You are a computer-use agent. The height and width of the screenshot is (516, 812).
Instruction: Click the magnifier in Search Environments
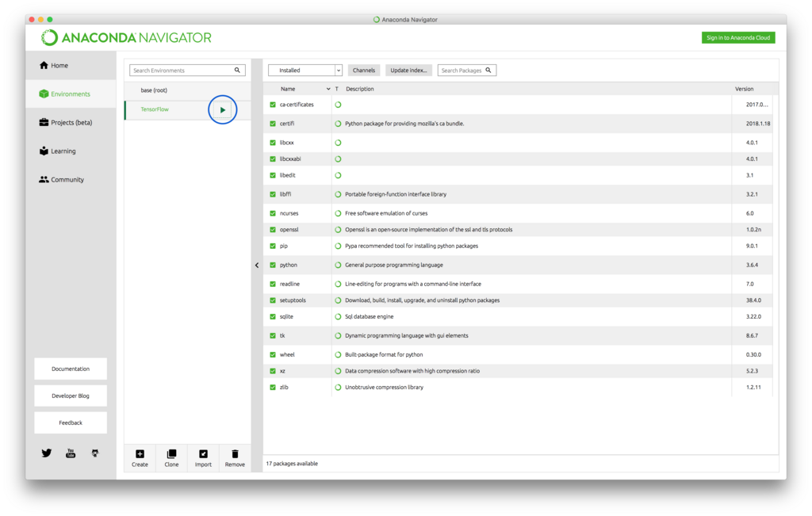[237, 71]
